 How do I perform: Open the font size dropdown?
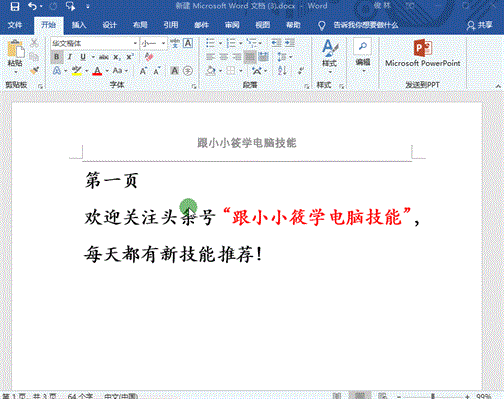(163, 43)
